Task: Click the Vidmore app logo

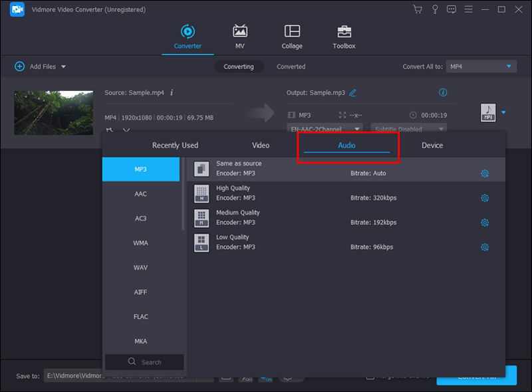Action: pyautogui.click(x=17, y=9)
